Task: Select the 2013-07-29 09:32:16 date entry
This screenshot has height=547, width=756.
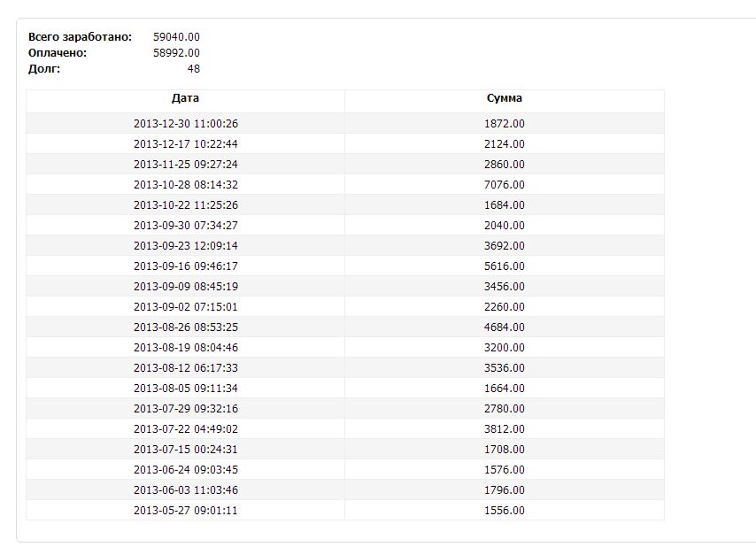Action: [186, 409]
